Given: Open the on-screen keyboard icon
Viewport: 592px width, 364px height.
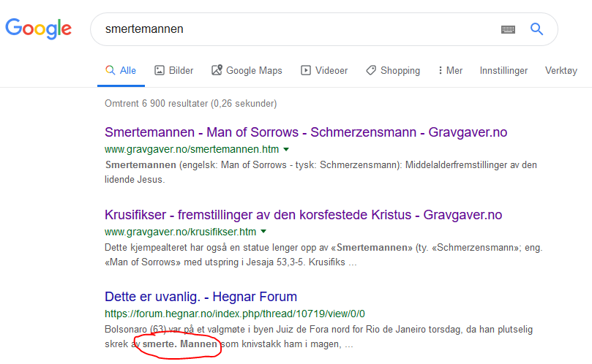Looking at the screenshot, I should point(508,30).
